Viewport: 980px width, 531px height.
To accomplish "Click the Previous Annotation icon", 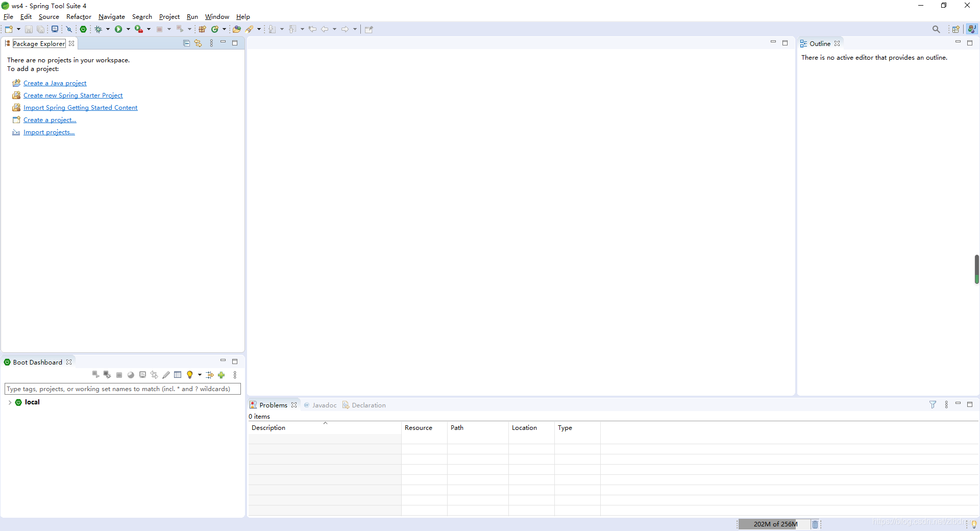I will tap(292, 29).
